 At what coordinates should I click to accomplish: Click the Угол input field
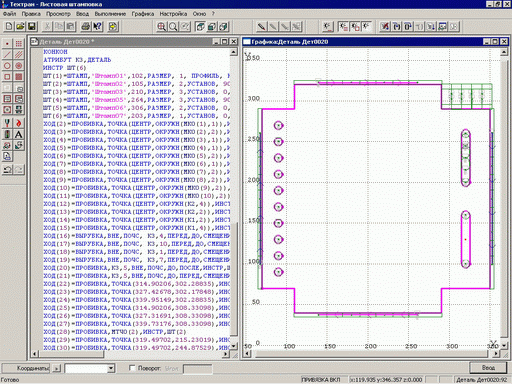(197, 369)
